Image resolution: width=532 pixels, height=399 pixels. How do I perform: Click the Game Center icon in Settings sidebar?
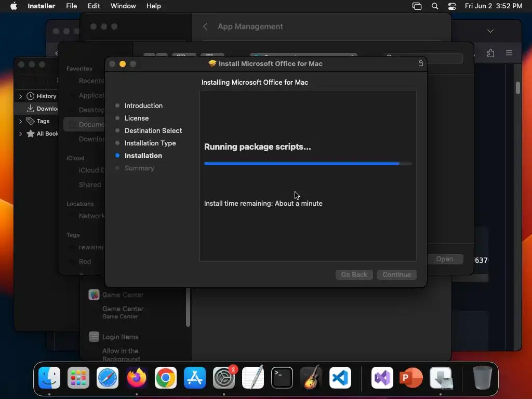94,295
